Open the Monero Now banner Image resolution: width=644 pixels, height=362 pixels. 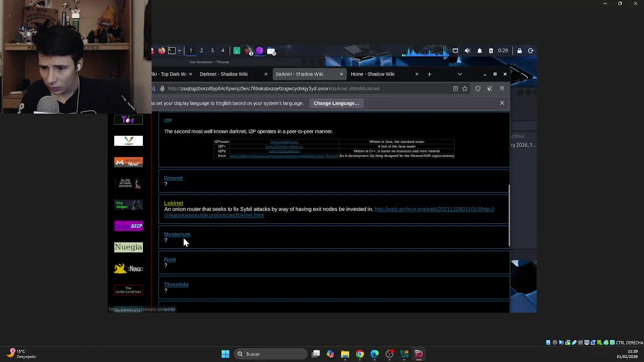tap(128, 162)
